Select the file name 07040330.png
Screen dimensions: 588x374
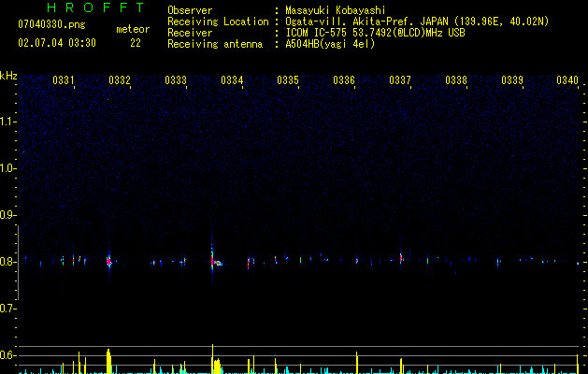click(51, 25)
